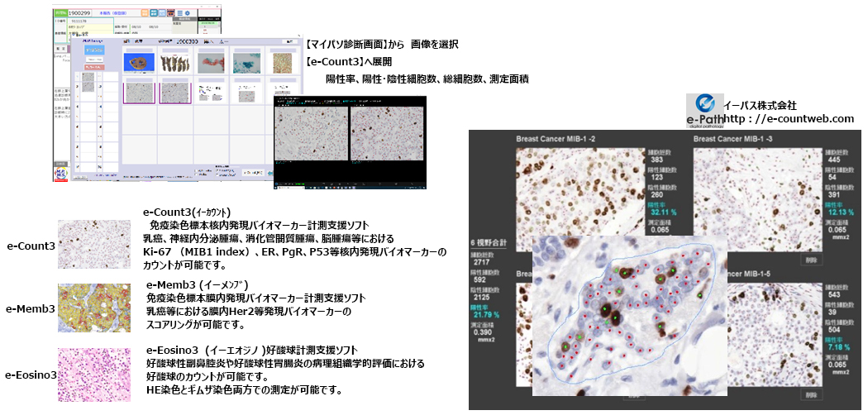Image resolution: width=868 pixels, height=420 pixels.
Task: Click the enlarged annotated cell overlay image
Action: [x=629, y=316]
